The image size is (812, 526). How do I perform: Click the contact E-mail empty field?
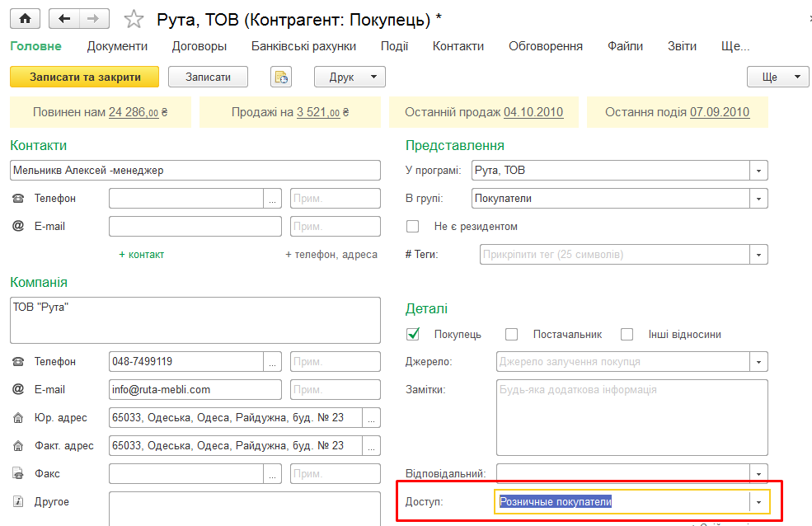point(195,226)
